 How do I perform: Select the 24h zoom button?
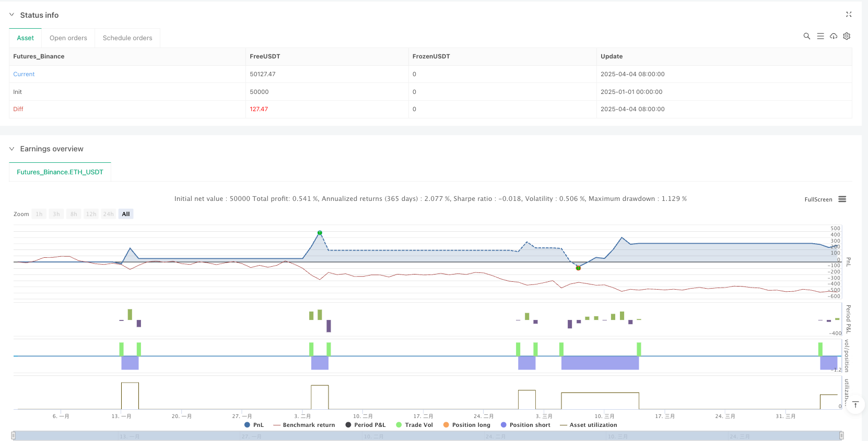[x=108, y=214]
